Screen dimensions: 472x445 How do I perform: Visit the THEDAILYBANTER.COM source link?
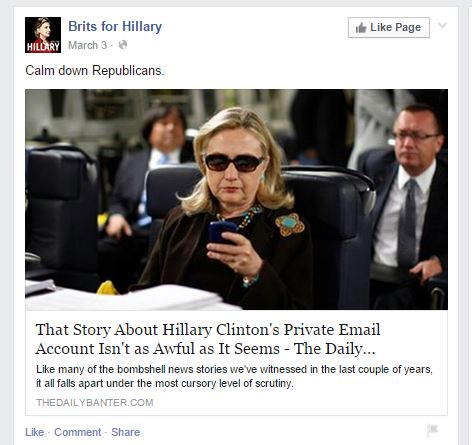(x=95, y=403)
